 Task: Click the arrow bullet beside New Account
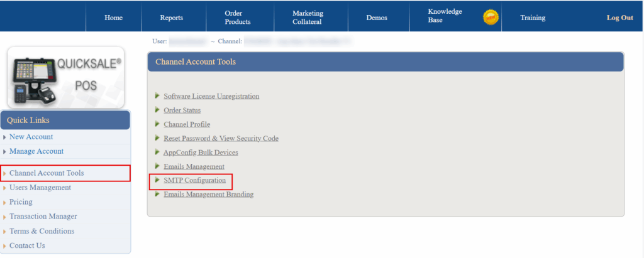click(5, 137)
